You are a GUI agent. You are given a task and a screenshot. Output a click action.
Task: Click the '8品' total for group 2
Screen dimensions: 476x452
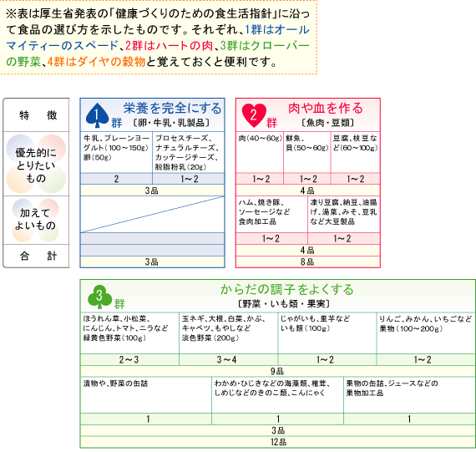coord(307,262)
